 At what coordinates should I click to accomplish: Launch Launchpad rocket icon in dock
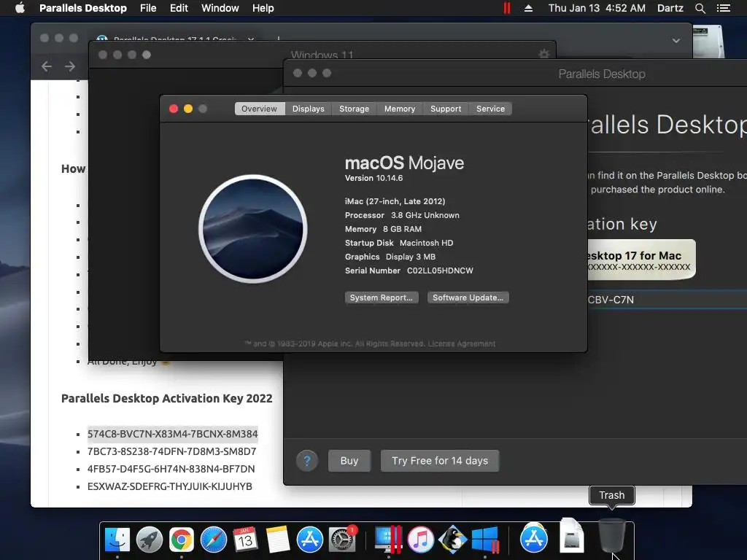[150, 540]
